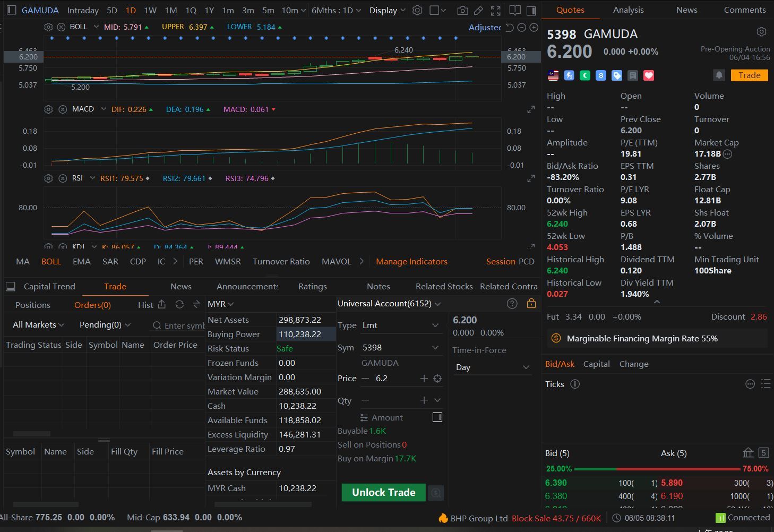Click the Malaysia flag market icon
Viewport: 774px width, 532px height.
pos(553,75)
